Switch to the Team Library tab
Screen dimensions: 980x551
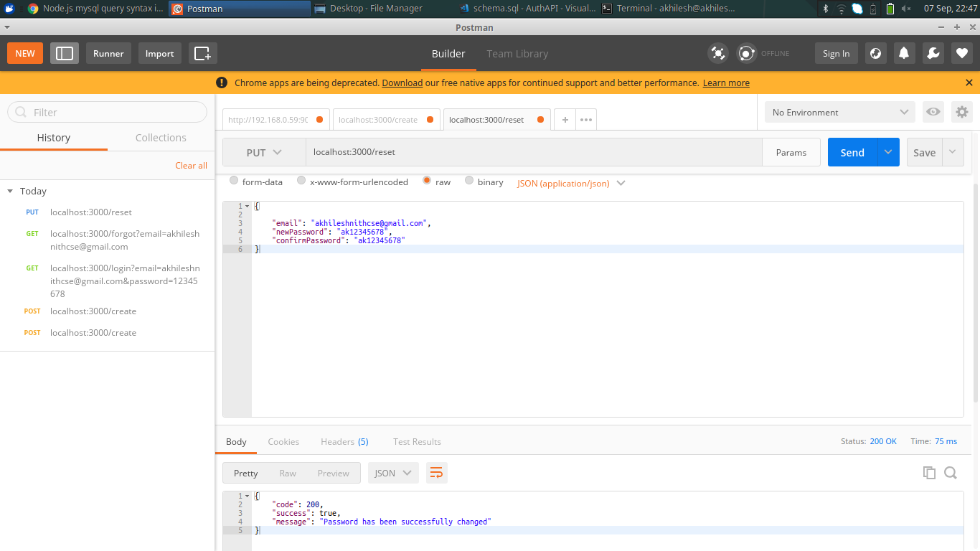click(x=517, y=54)
